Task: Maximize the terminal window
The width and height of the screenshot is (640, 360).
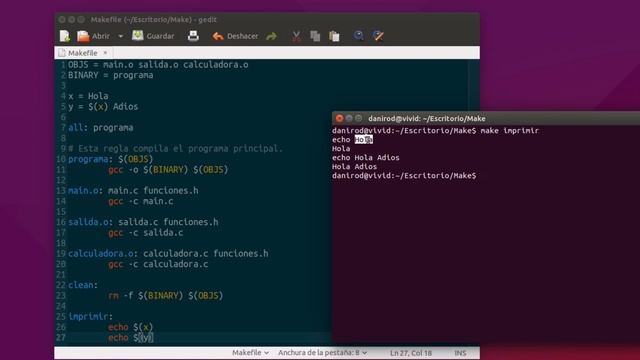Action: tap(358, 118)
